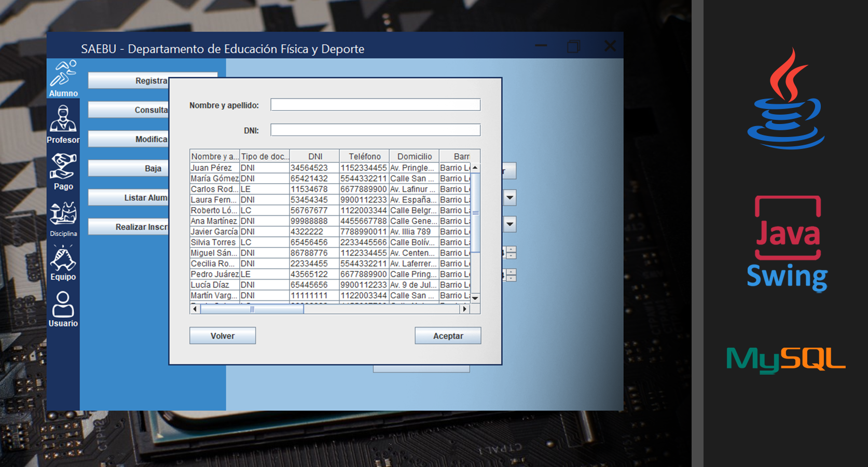Select the Usuario person icon

click(63, 309)
